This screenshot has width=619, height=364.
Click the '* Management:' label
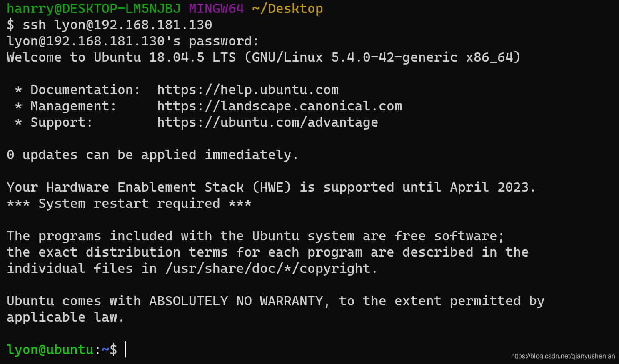click(65, 106)
